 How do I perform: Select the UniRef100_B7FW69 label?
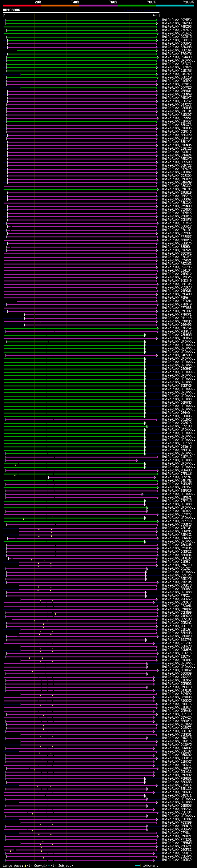[x=177, y=338]
